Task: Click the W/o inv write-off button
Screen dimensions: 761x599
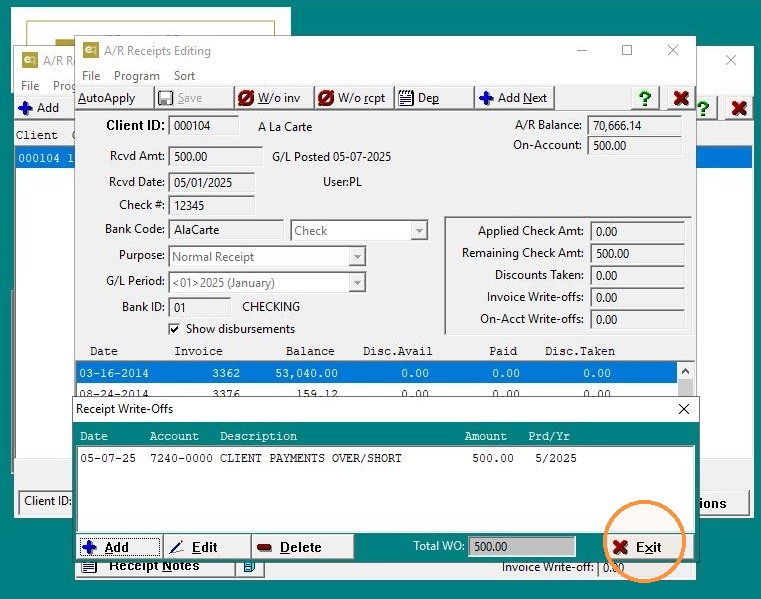Action: pos(274,98)
